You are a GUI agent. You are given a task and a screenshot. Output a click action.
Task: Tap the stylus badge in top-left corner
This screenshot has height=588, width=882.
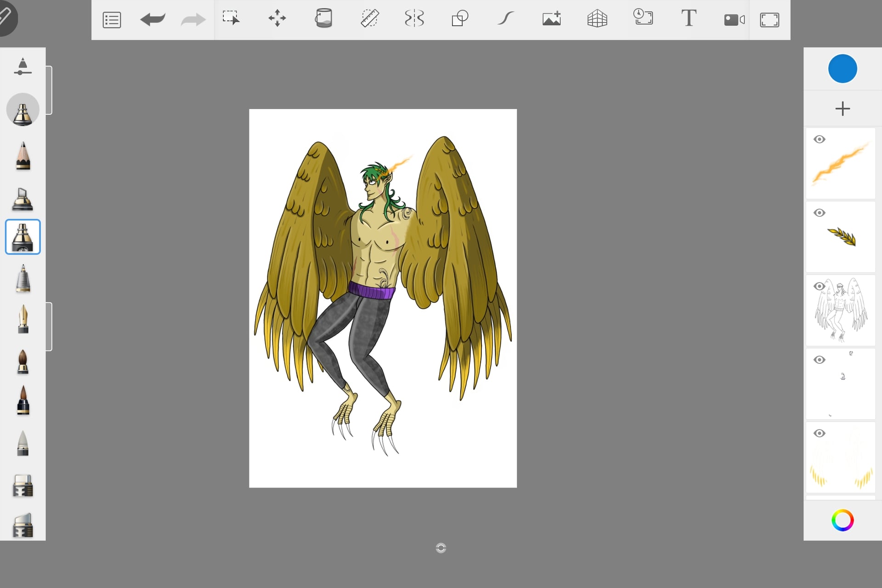(6, 17)
